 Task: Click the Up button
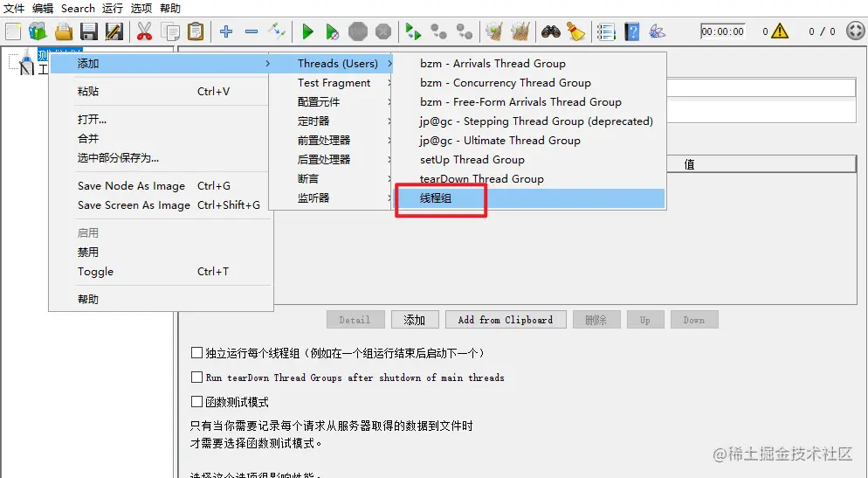click(x=645, y=320)
